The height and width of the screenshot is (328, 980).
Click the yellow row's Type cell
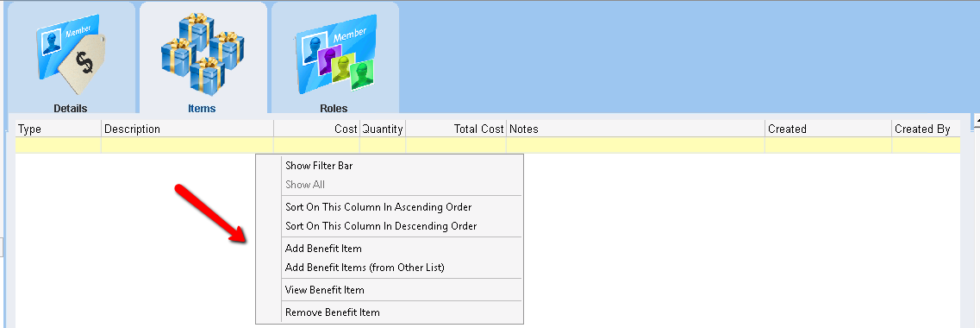(x=58, y=145)
